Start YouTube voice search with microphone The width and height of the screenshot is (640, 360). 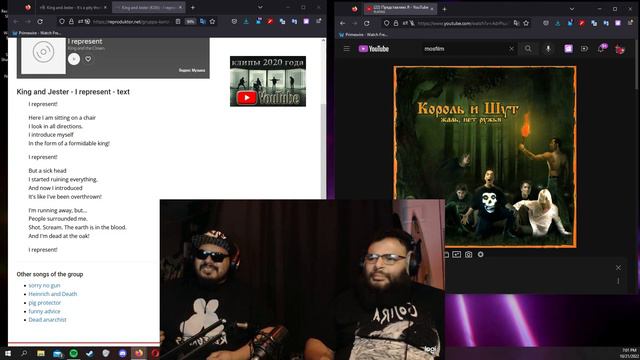click(x=548, y=49)
